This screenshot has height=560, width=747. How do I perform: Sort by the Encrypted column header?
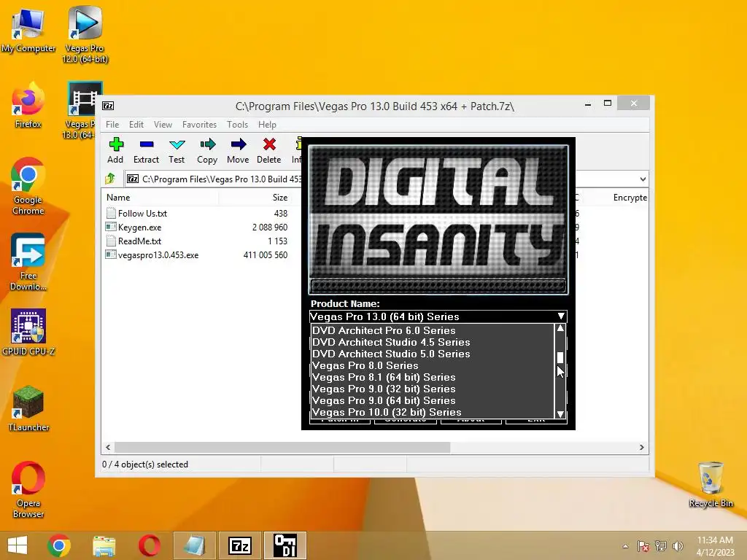(x=630, y=197)
